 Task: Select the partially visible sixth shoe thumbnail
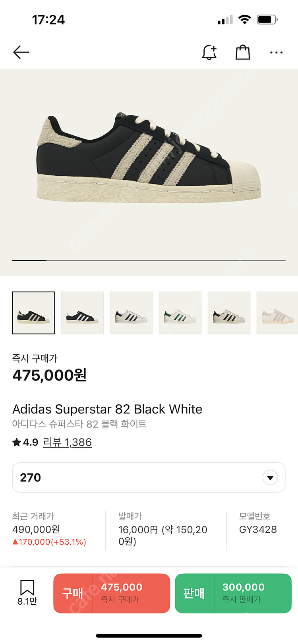pos(277,313)
